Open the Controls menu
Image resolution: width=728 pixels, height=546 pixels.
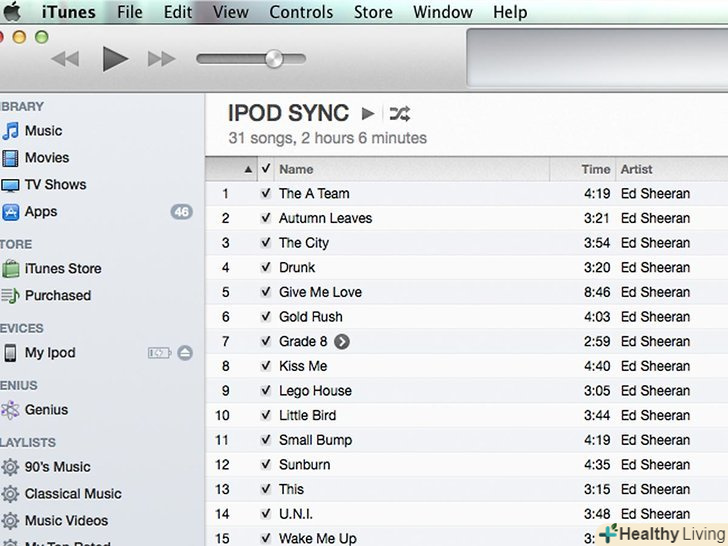click(x=301, y=12)
